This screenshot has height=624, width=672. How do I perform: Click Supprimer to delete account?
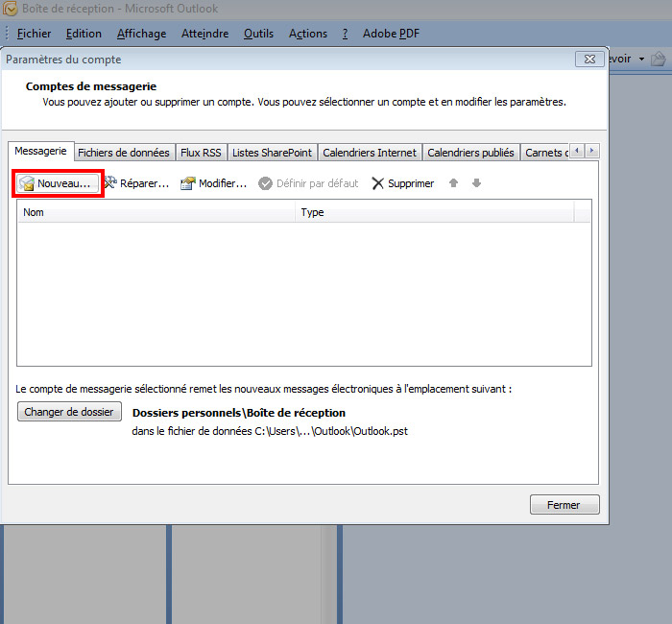click(x=403, y=183)
